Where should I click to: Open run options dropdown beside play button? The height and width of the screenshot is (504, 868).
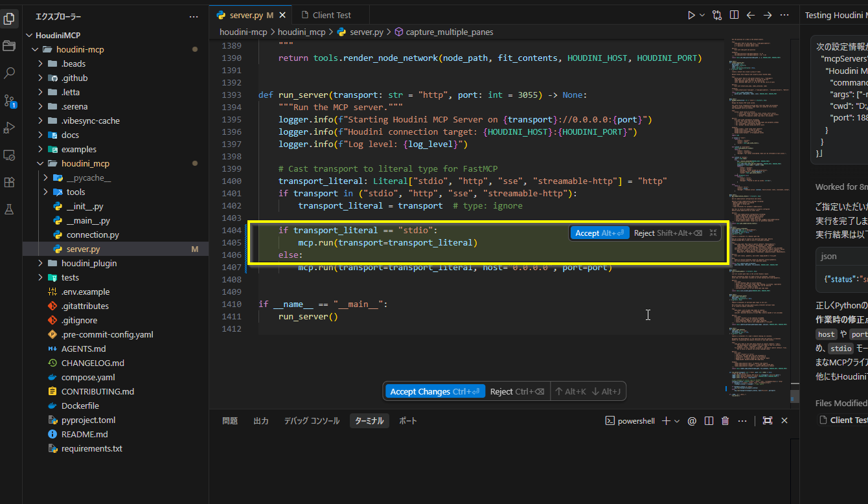click(x=702, y=15)
